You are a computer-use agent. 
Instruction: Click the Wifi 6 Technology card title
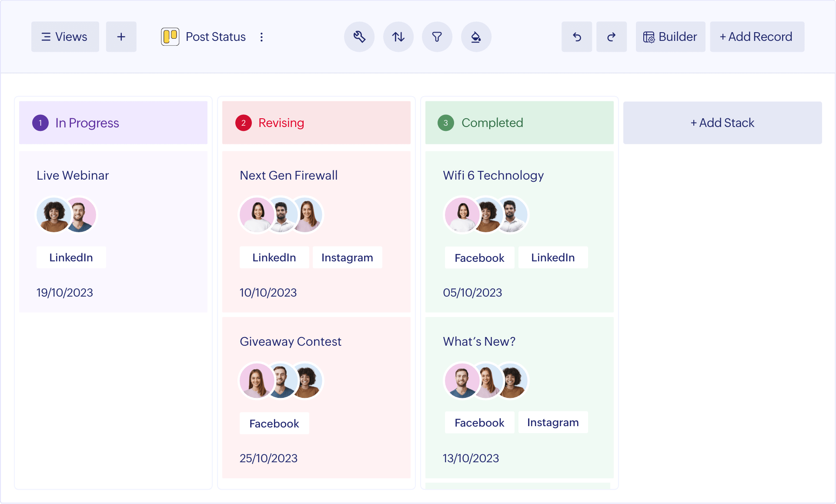[493, 176]
